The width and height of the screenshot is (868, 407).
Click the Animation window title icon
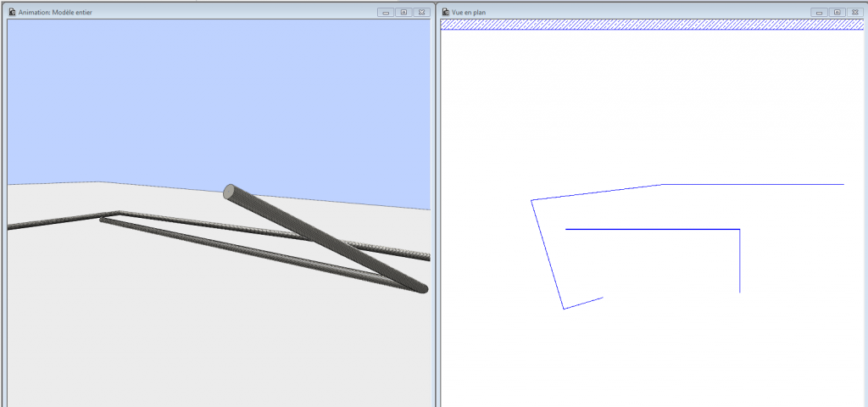pos(12,12)
